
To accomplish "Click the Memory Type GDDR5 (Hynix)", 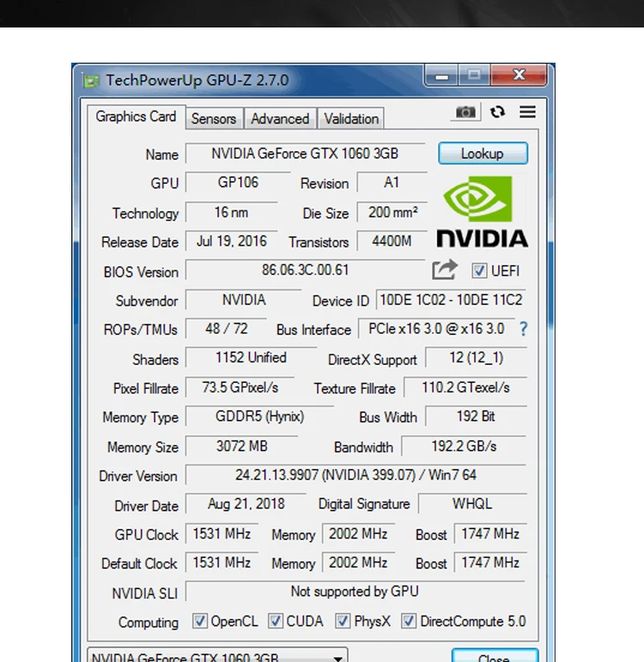I will tap(259, 416).
